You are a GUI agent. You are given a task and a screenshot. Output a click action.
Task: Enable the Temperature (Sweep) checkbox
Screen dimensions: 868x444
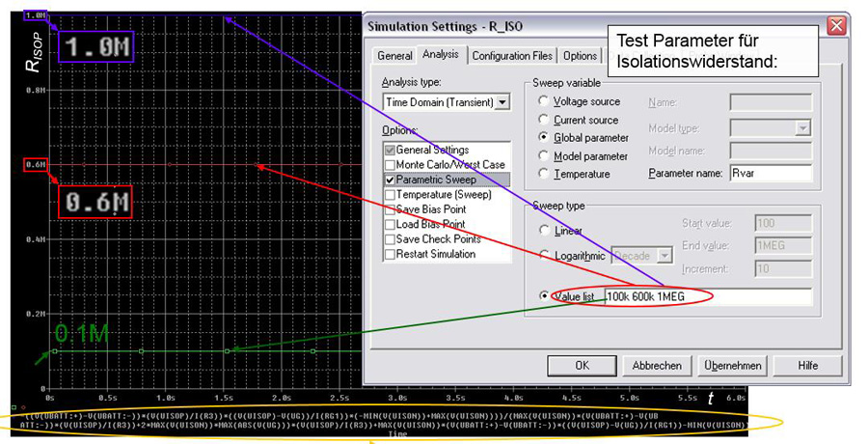pos(390,194)
